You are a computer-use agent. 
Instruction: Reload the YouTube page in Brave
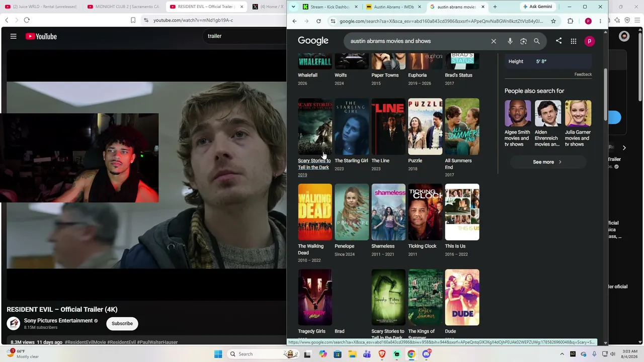[27, 20]
